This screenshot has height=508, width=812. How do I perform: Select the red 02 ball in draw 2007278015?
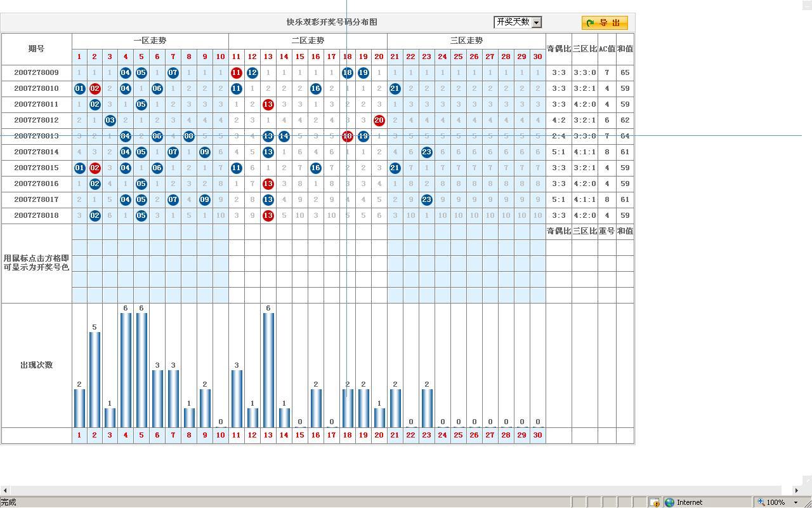click(x=95, y=168)
